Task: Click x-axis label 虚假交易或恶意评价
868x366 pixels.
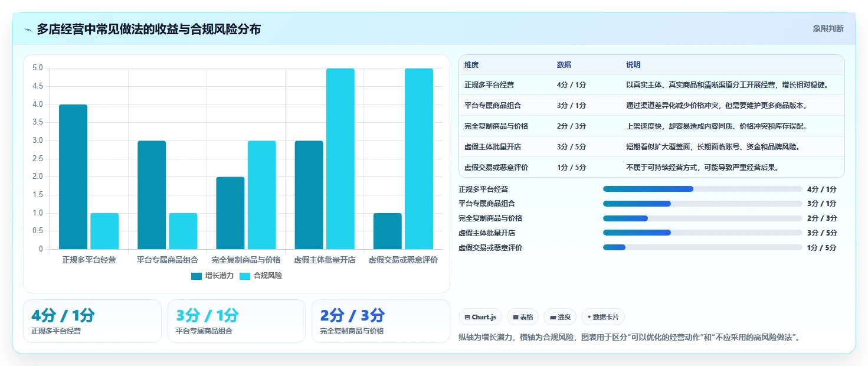Action: point(403,260)
